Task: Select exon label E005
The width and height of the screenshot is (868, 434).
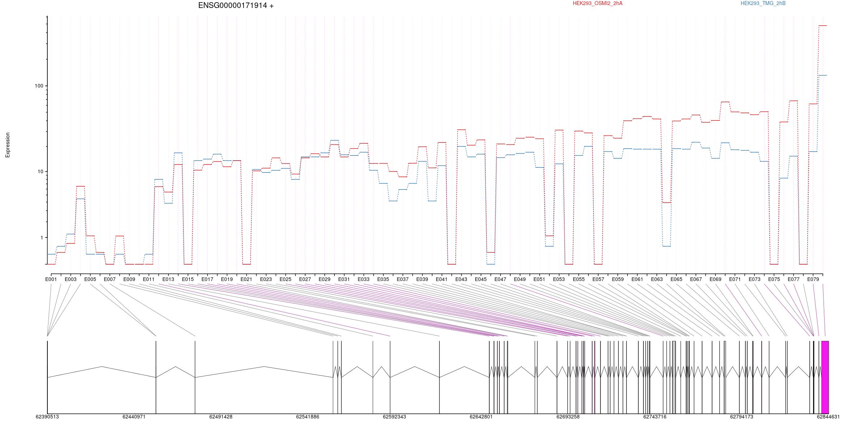Action: 90,279
